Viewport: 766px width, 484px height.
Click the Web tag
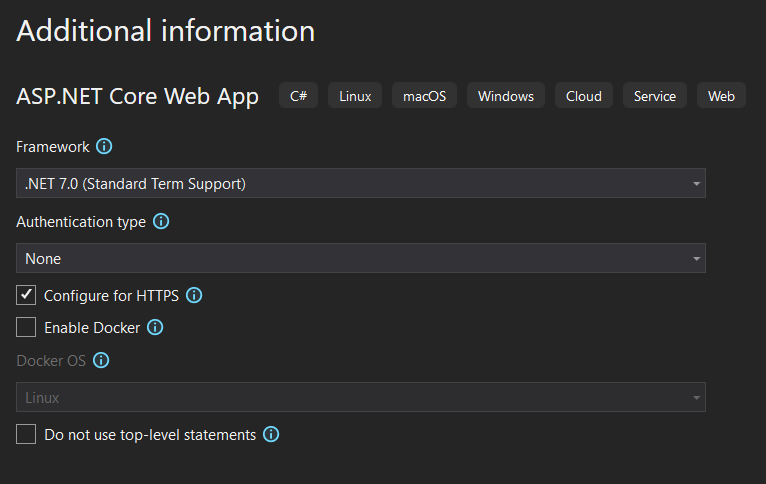pos(721,96)
